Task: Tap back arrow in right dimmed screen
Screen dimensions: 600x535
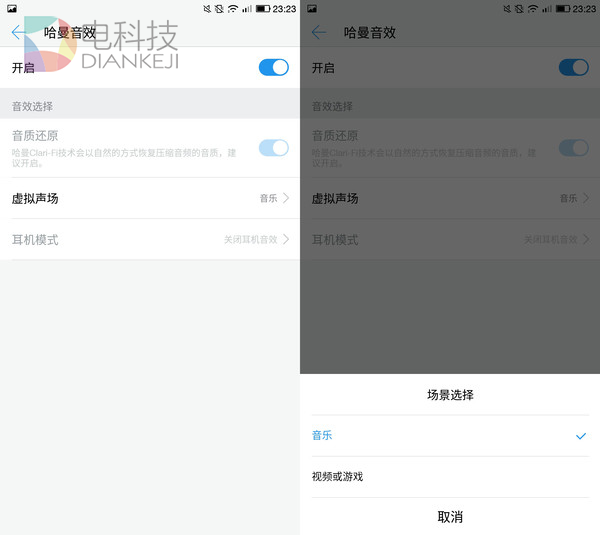Action: tap(318, 33)
